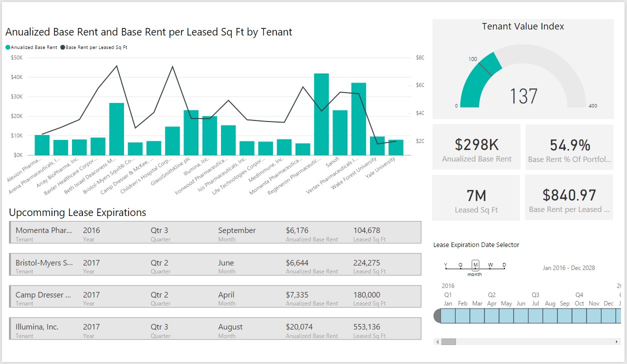
Task: Click the Beth Israel Deaconess bar
Action: (x=116, y=129)
